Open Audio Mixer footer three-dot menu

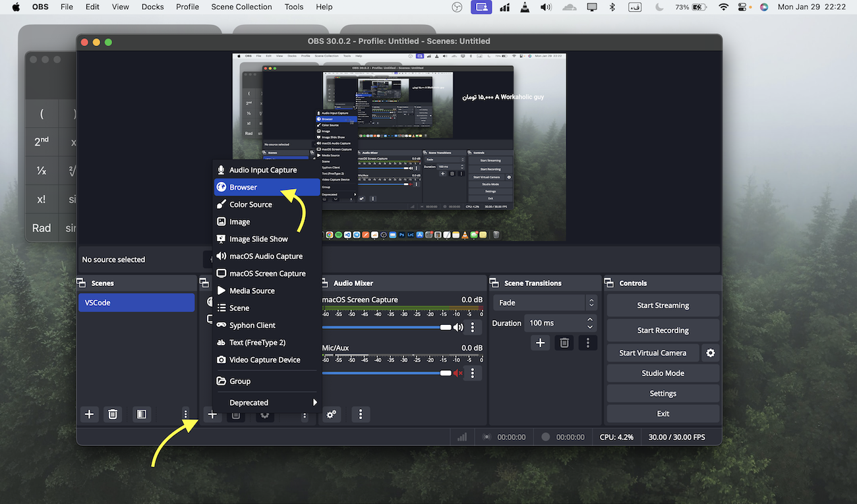click(x=361, y=414)
